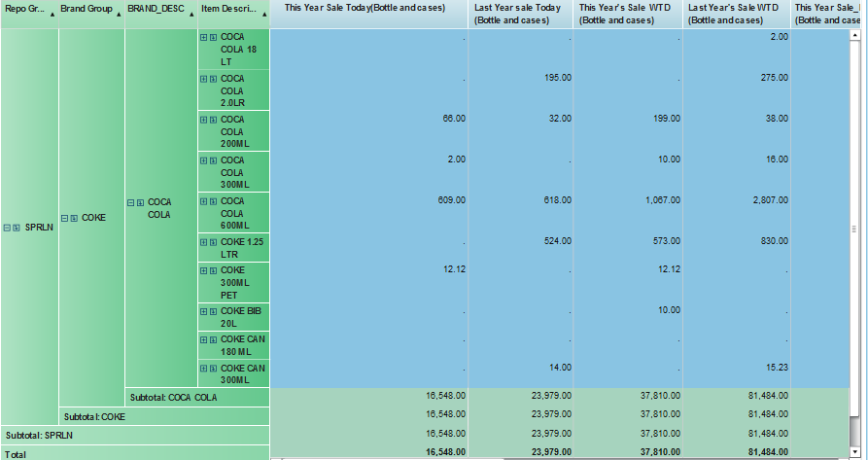Select the 275.00 value cell

tap(775, 78)
